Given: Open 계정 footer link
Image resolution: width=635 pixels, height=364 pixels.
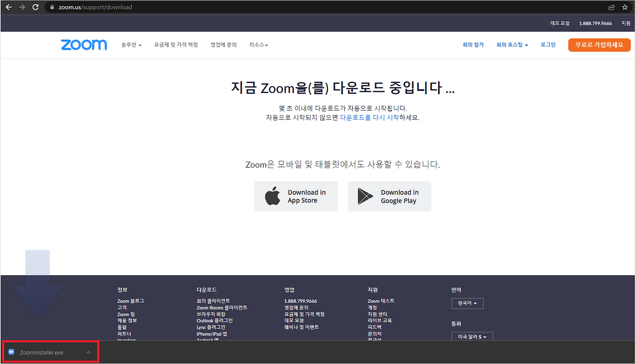Looking at the screenshot, I should (372, 307).
